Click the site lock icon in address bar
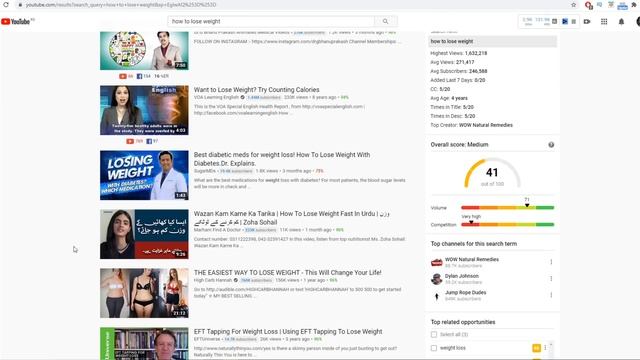This screenshot has width=640, height=360. pos(20,5)
